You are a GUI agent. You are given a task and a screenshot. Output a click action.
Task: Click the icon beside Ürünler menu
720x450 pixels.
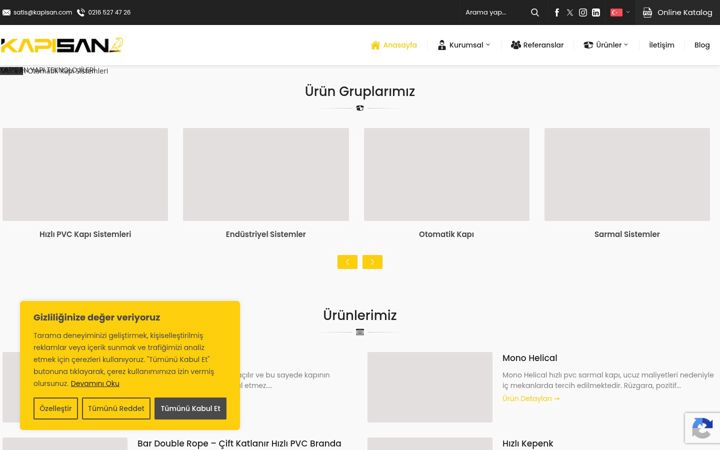click(x=588, y=45)
